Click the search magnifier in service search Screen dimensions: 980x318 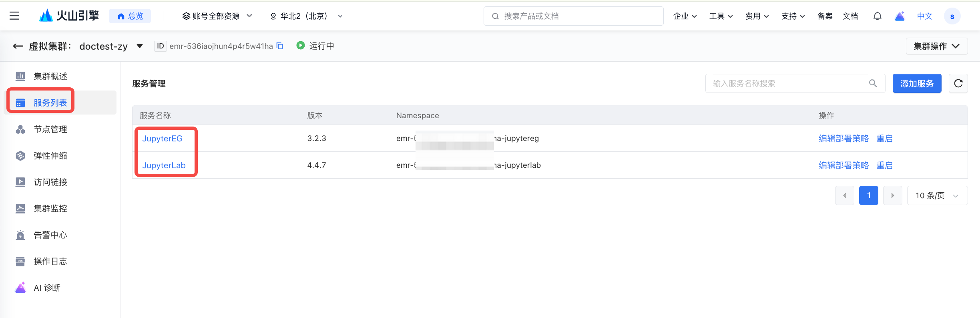pyautogui.click(x=873, y=83)
